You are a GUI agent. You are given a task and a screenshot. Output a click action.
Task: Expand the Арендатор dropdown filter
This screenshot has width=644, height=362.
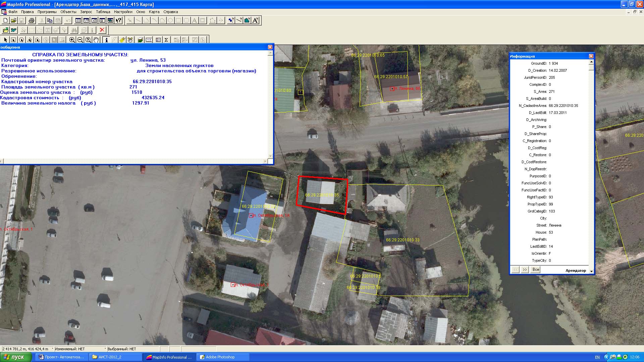(590, 270)
